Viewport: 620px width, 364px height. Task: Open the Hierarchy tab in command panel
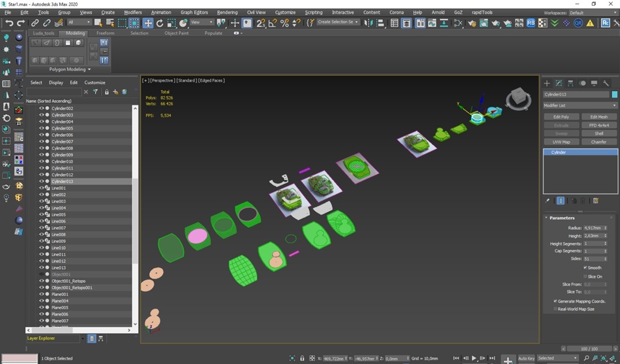click(x=570, y=83)
